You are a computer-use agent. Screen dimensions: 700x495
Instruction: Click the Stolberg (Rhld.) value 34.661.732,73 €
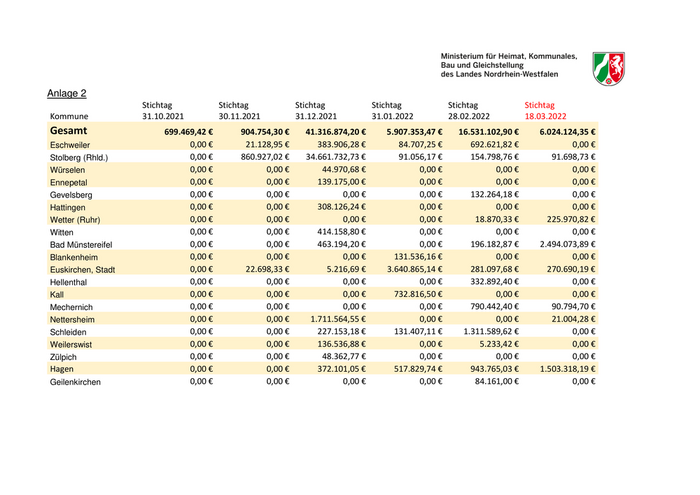tap(329, 157)
